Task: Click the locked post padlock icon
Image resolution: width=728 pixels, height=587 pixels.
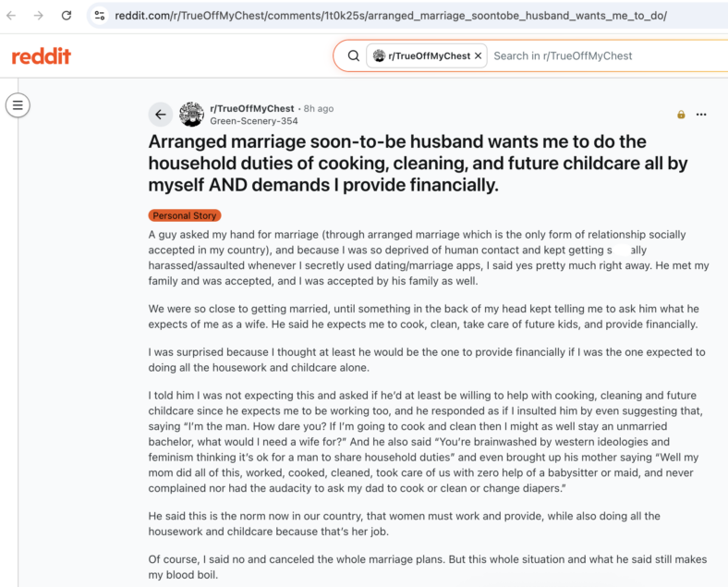Action: point(681,115)
